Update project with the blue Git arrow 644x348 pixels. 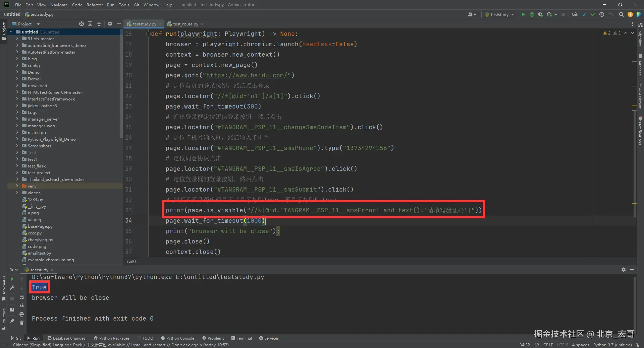584,14
